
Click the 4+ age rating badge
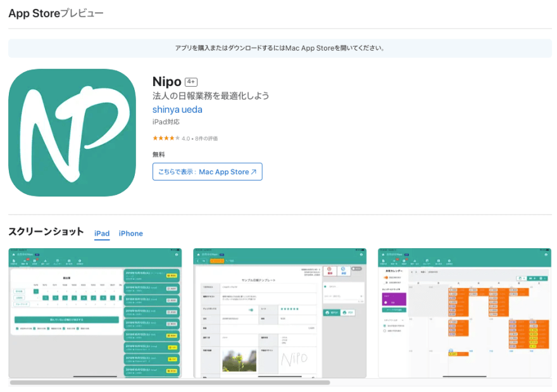[x=191, y=82]
